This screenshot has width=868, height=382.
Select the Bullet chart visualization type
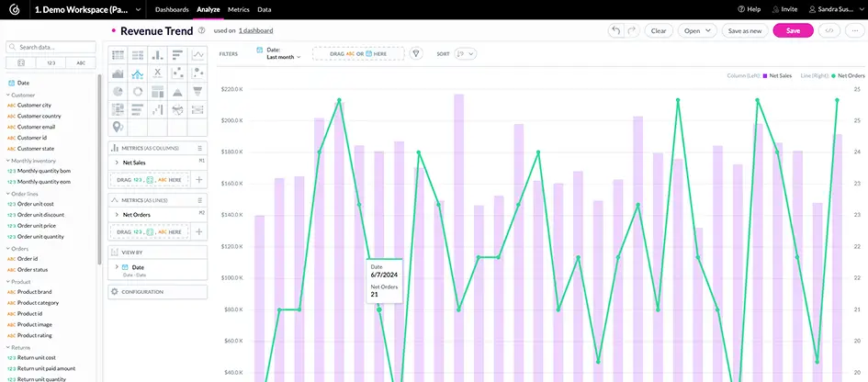tap(137, 109)
